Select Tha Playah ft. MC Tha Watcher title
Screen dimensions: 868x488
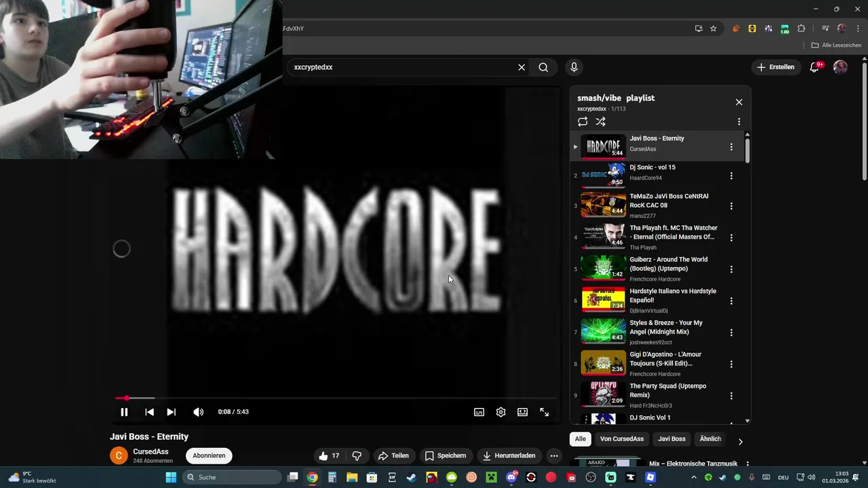tap(673, 232)
